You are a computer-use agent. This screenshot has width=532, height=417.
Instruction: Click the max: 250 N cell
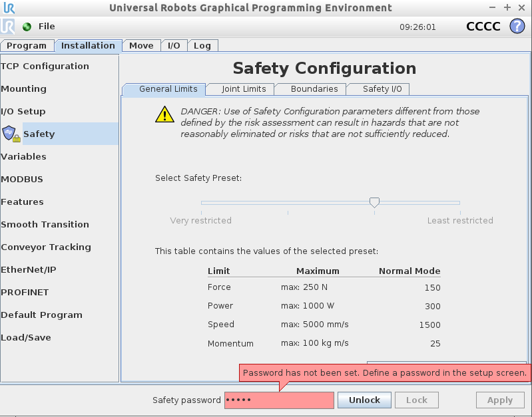(304, 287)
